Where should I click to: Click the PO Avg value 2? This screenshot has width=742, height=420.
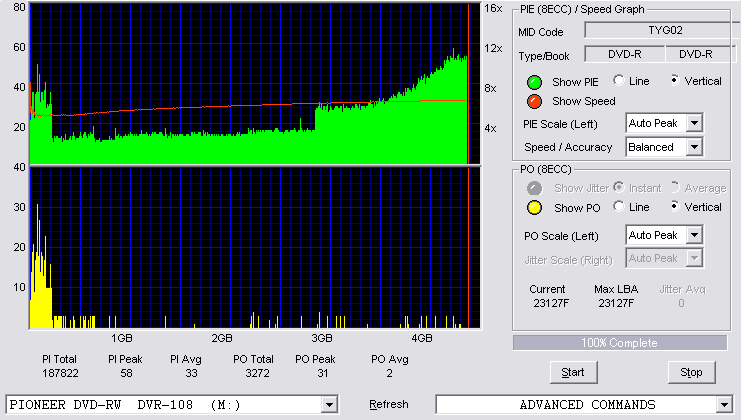[x=389, y=374]
